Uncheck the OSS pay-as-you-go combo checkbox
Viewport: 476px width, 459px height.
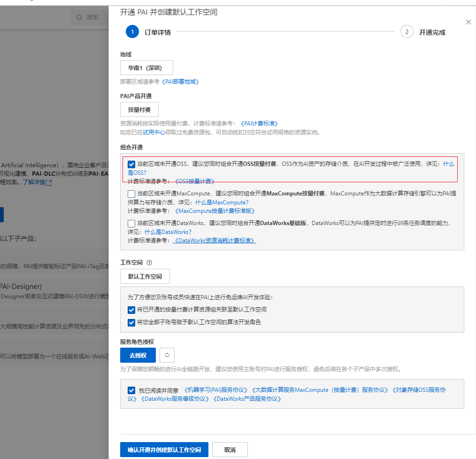[x=131, y=164]
